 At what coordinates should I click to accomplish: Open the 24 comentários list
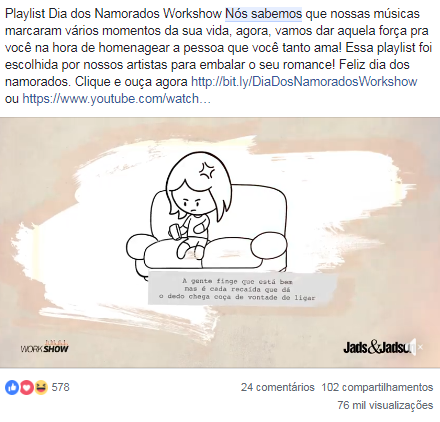[278, 387]
